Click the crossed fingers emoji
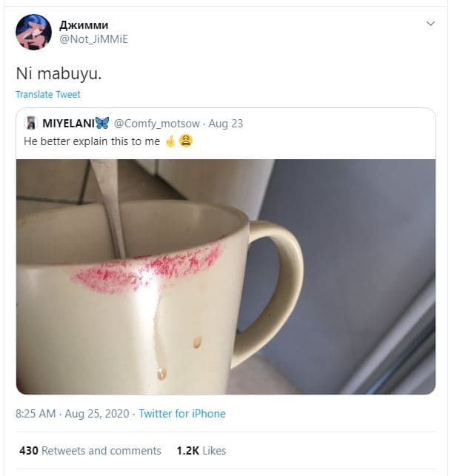This screenshot has width=457, height=476. [170, 141]
